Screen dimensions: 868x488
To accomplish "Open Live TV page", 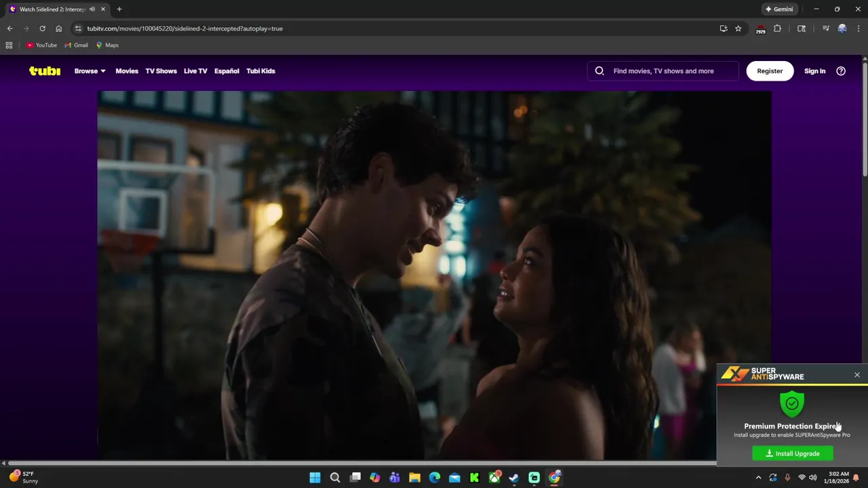I will tap(195, 70).
